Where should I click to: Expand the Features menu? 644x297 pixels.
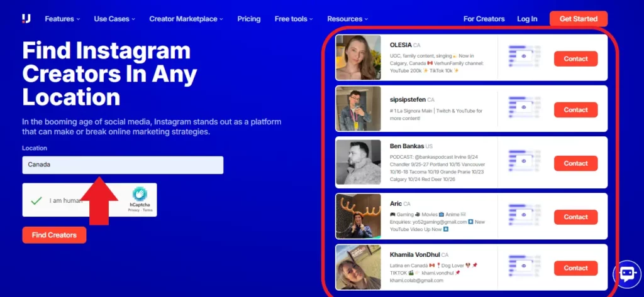click(62, 19)
